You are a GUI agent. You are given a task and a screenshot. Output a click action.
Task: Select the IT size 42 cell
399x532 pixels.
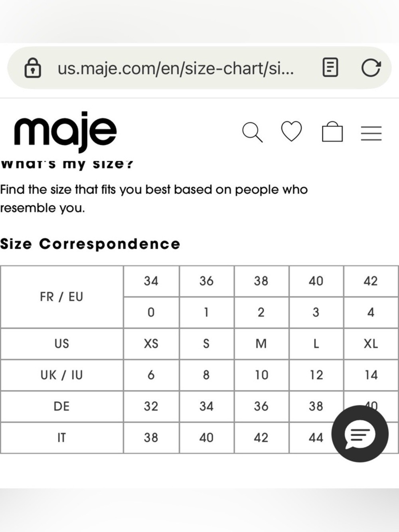point(261,438)
